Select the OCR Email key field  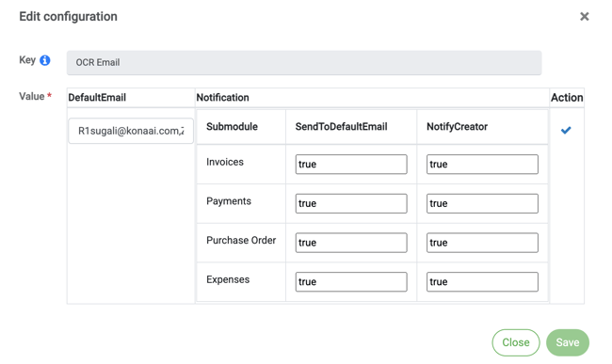point(304,62)
